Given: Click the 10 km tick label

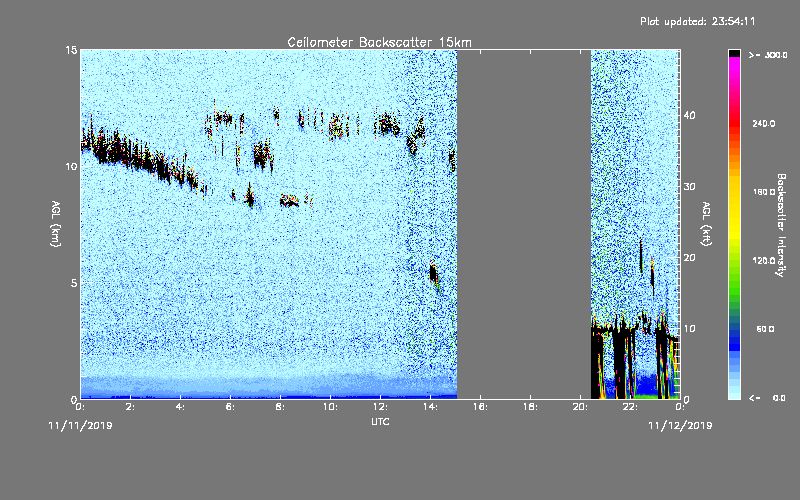Looking at the screenshot, I should point(71,167).
